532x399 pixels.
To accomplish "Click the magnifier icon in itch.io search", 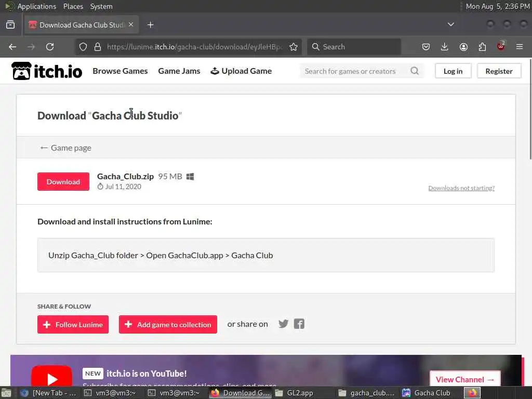I will pyautogui.click(x=415, y=71).
